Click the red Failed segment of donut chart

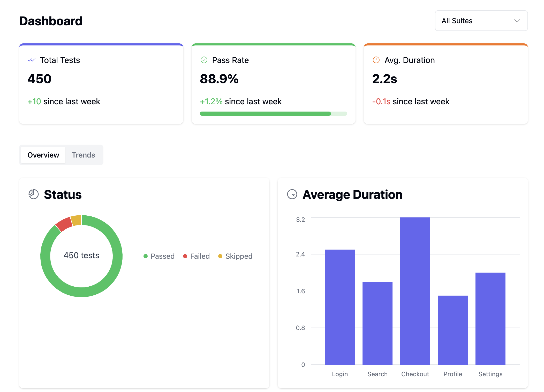point(64,224)
